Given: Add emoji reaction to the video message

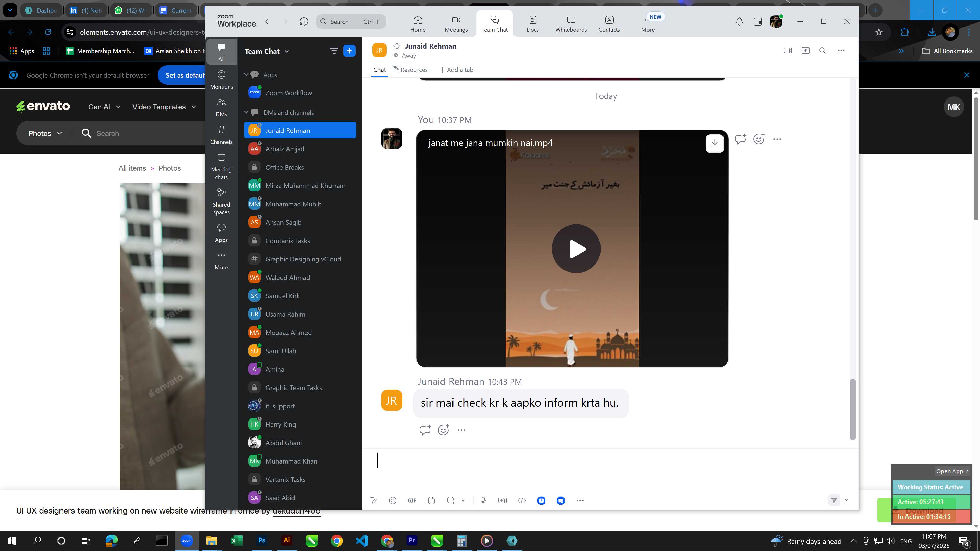Looking at the screenshot, I should tap(759, 139).
